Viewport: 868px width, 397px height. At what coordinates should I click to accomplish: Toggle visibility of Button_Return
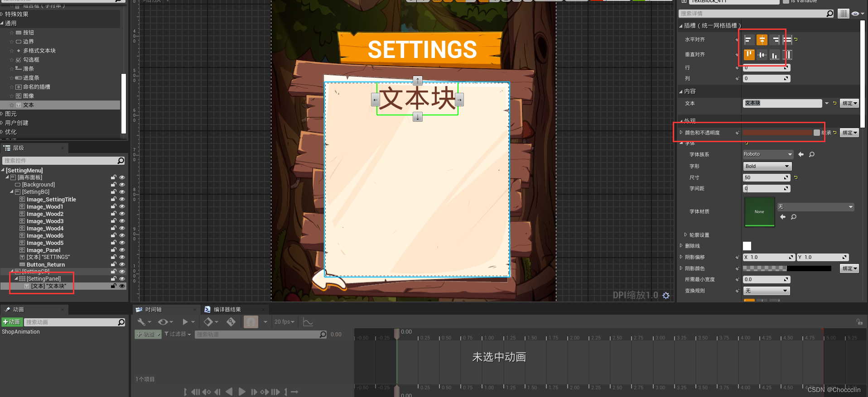click(x=122, y=264)
